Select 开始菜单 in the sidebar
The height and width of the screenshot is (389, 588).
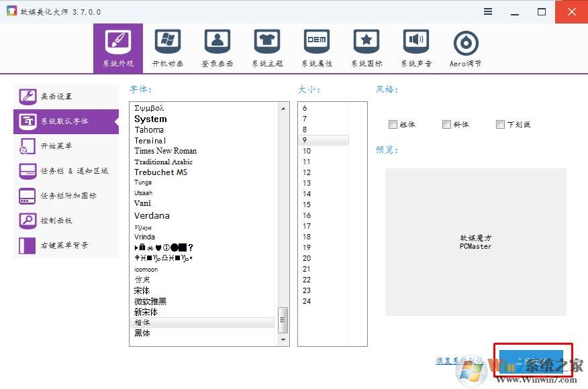click(66, 146)
